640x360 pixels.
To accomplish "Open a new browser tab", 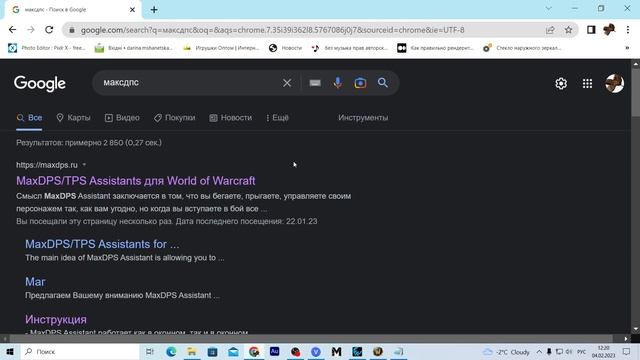I will [154, 10].
